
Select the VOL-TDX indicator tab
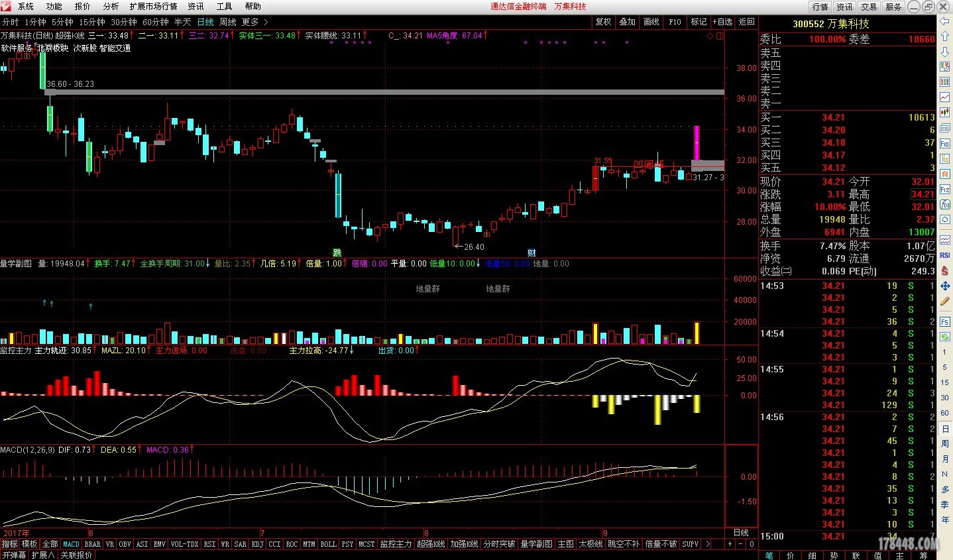coord(184,544)
